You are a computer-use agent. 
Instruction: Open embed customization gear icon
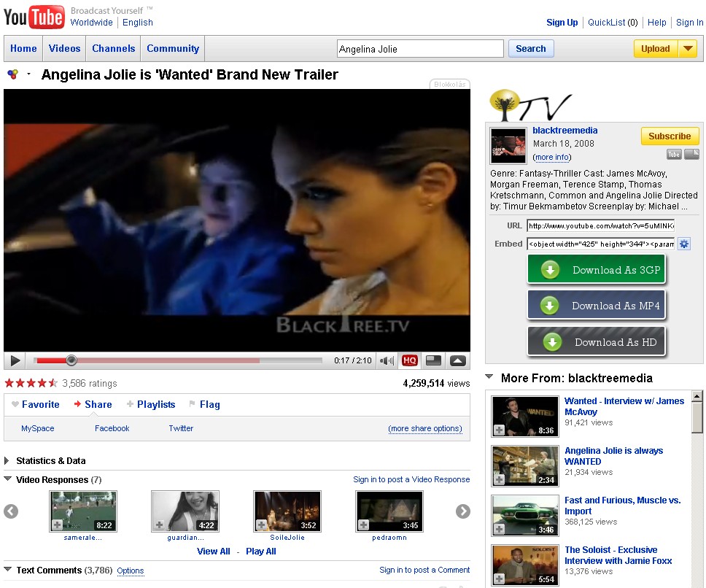pyautogui.click(x=683, y=244)
